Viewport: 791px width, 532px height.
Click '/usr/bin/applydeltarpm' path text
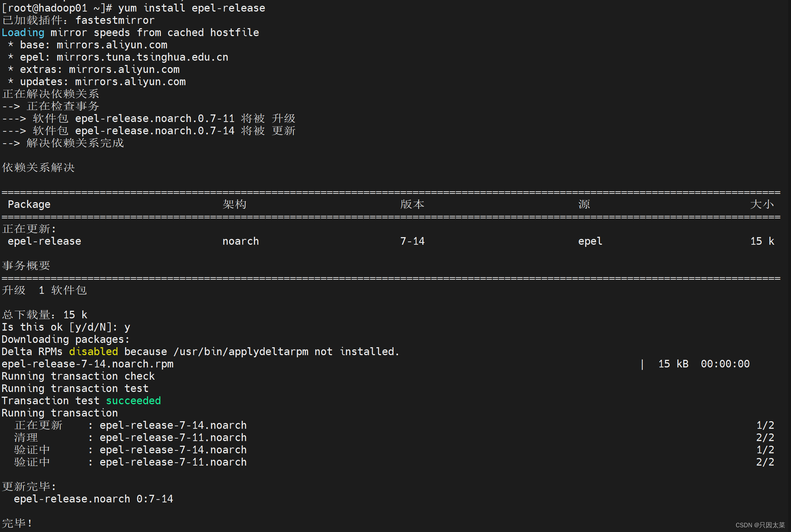pos(241,352)
